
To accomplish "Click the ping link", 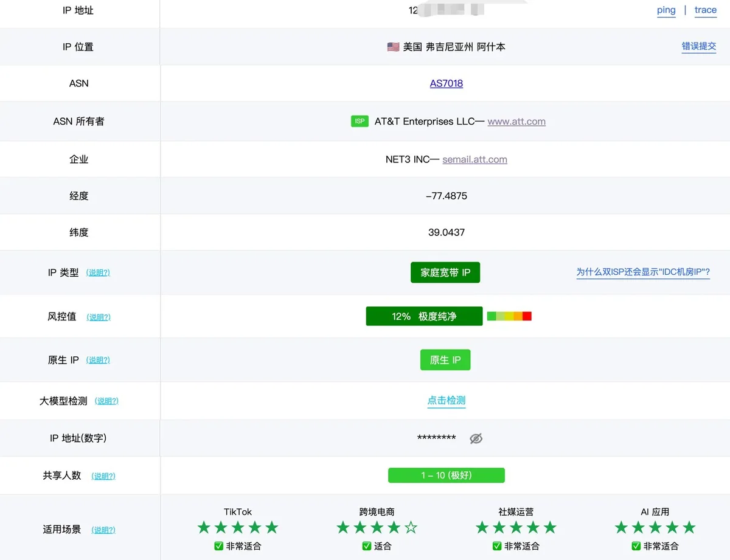I will coord(666,10).
